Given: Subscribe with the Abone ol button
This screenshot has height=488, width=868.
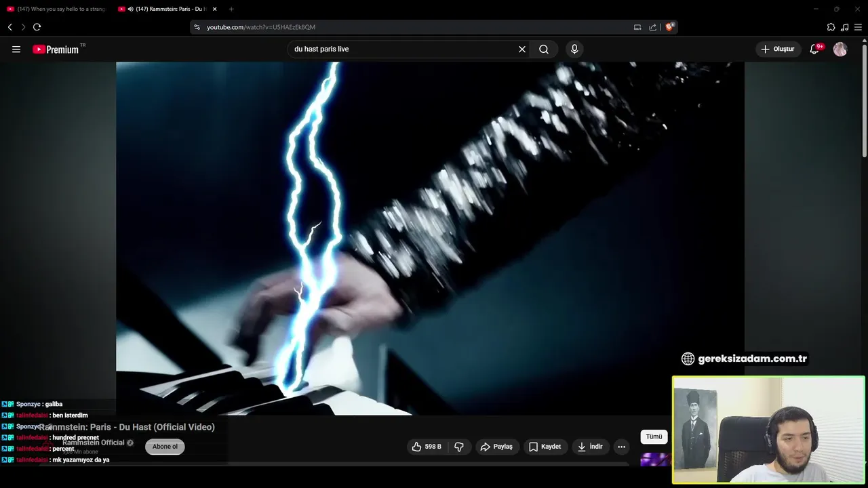Looking at the screenshot, I should pyautogui.click(x=165, y=447).
